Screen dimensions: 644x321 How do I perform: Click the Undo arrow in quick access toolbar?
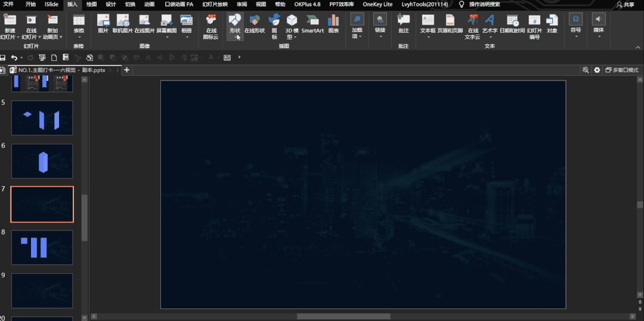coord(14,57)
